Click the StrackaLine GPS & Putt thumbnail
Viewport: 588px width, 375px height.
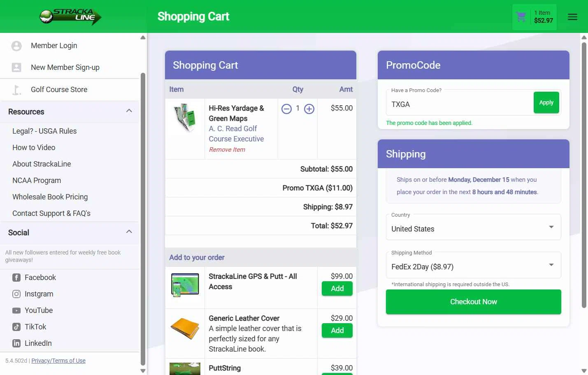click(185, 285)
